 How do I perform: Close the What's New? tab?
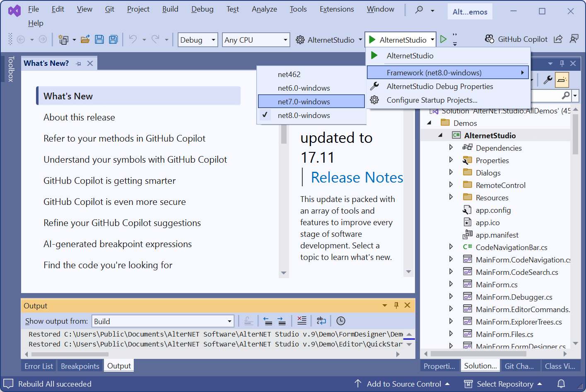[x=90, y=63]
